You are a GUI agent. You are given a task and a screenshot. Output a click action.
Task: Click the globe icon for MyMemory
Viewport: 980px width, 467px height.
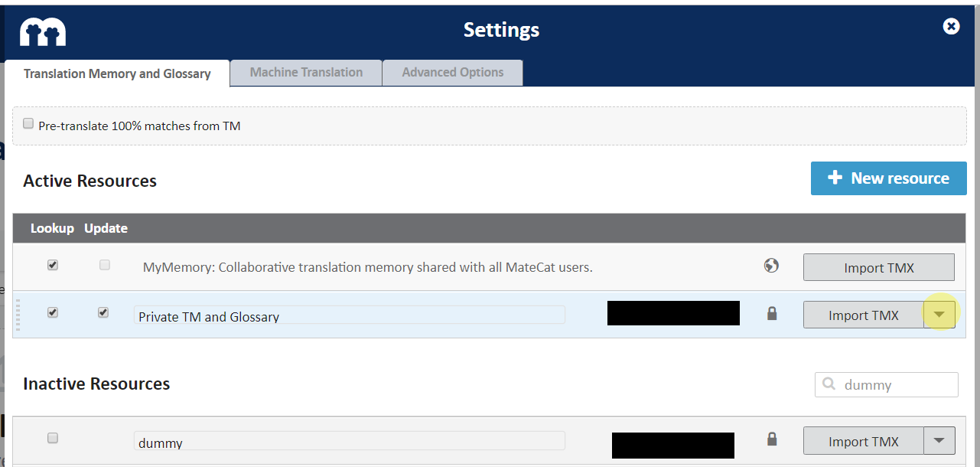point(771,266)
